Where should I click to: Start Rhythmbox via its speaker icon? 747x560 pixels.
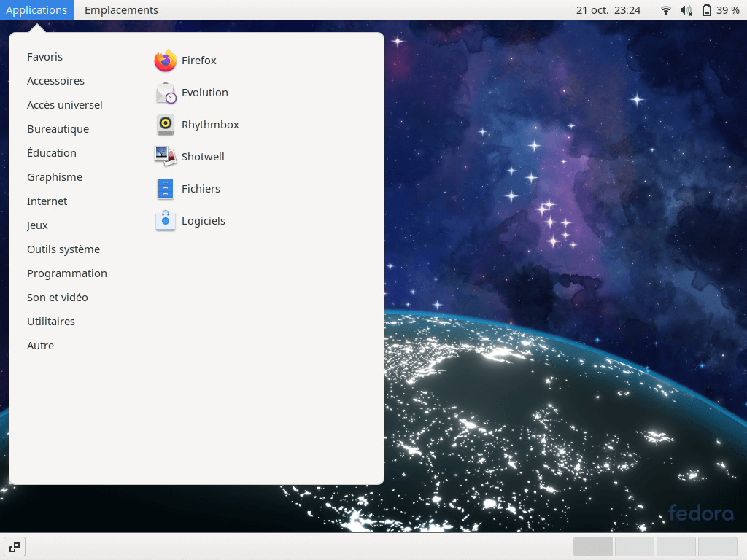pos(166,125)
